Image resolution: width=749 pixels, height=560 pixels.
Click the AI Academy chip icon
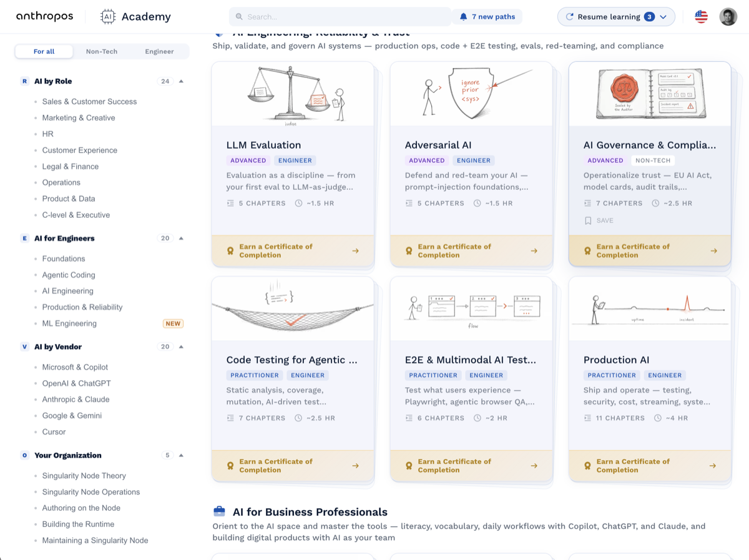(108, 17)
